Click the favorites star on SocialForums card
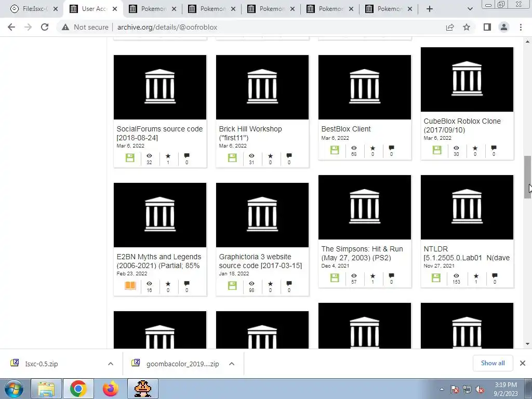The height and width of the screenshot is (399, 532). pyautogui.click(x=168, y=156)
